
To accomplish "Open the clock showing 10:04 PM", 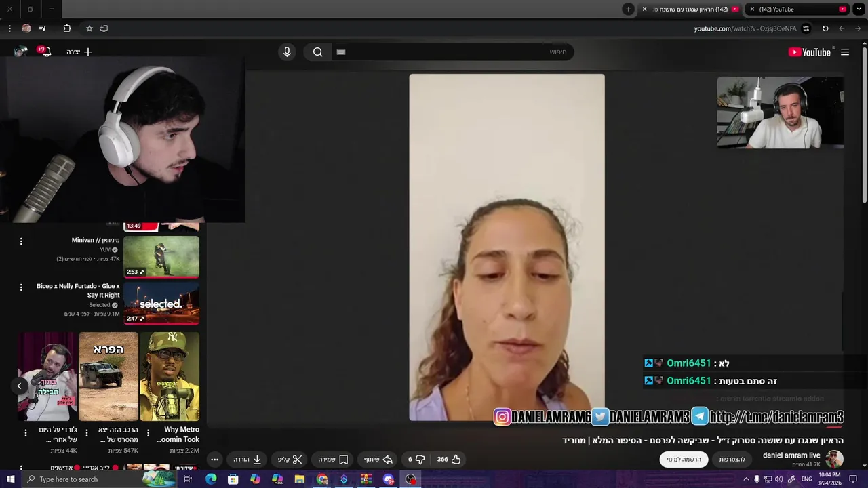I will tap(829, 479).
